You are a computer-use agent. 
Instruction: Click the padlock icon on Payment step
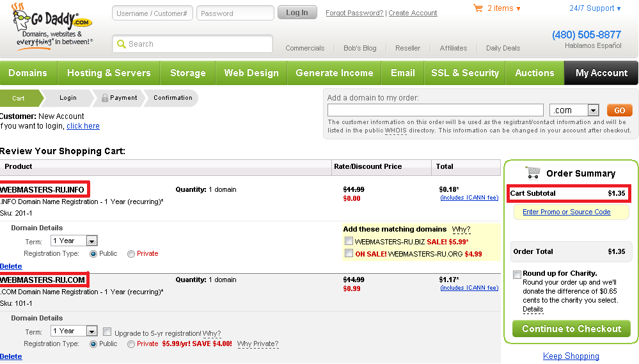[x=104, y=98]
